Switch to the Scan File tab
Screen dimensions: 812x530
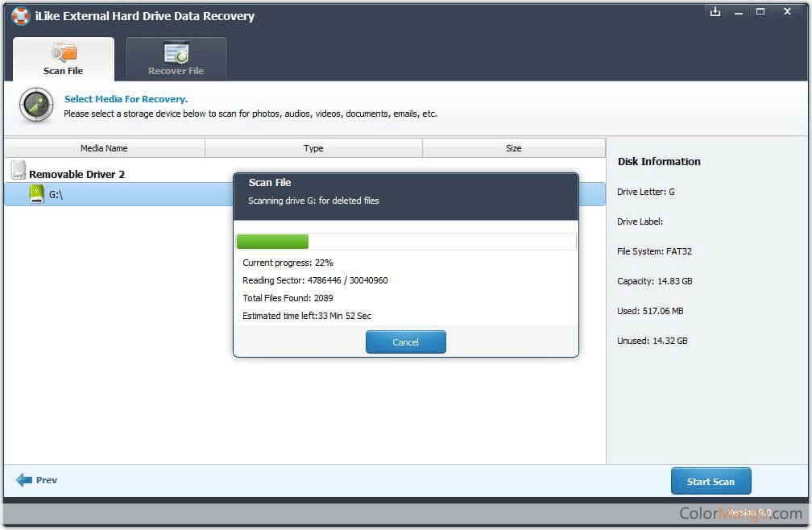point(64,59)
